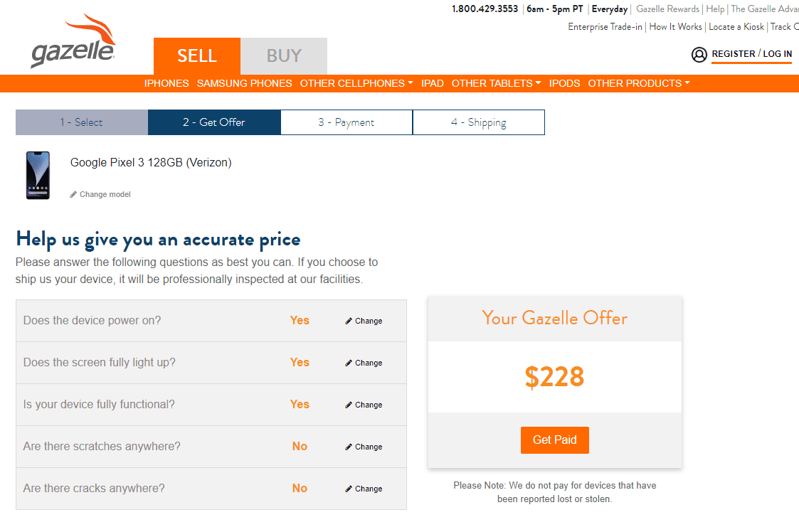The width and height of the screenshot is (799, 532).
Task: Click the pencil icon beside Change model
Action: 73,195
